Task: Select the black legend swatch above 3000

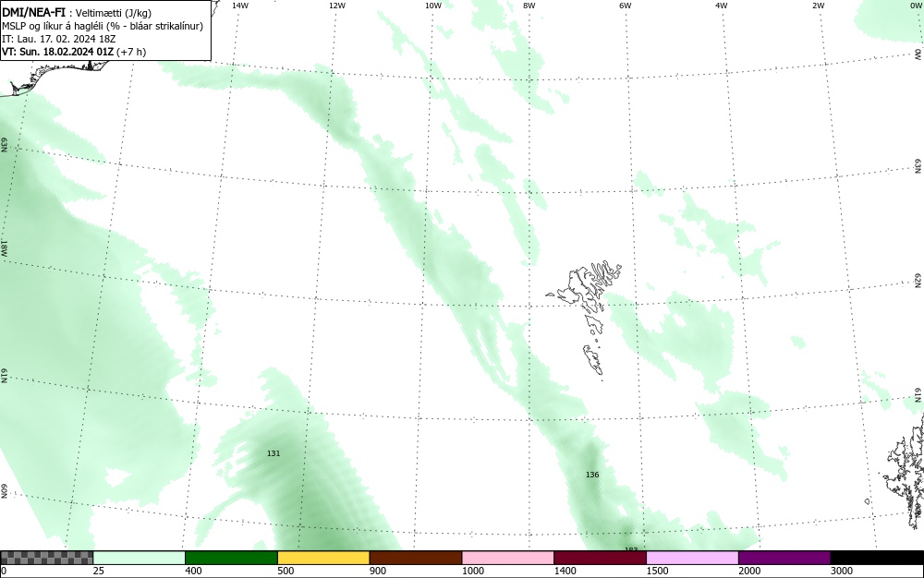Action: click(x=877, y=558)
